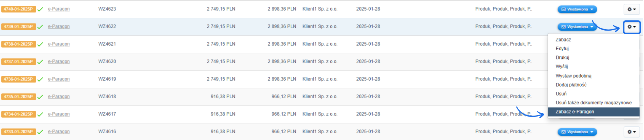Select "Usuń także dokumenty magazynowe" option
Image resolution: width=644 pixels, height=140 pixels.
coord(593,103)
